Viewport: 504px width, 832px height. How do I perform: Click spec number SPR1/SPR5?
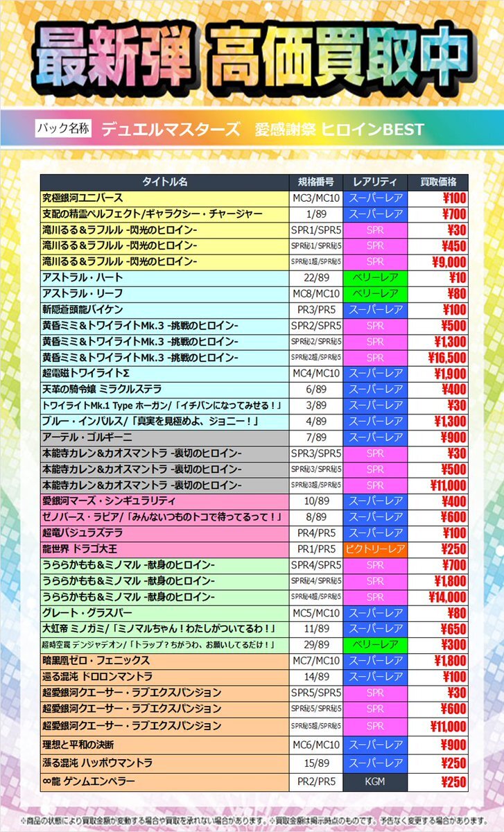coord(315,230)
